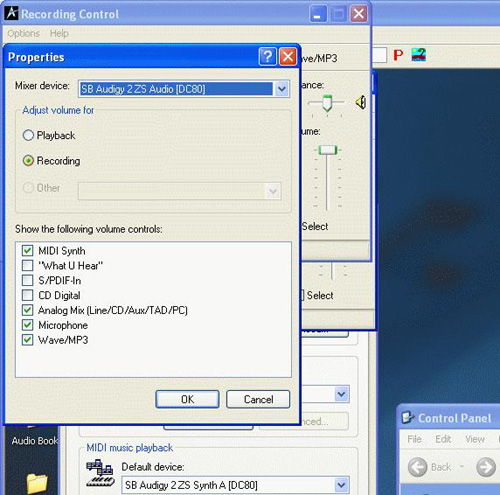
Task: Open the Mixer device dropdown
Action: [x=282, y=89]
